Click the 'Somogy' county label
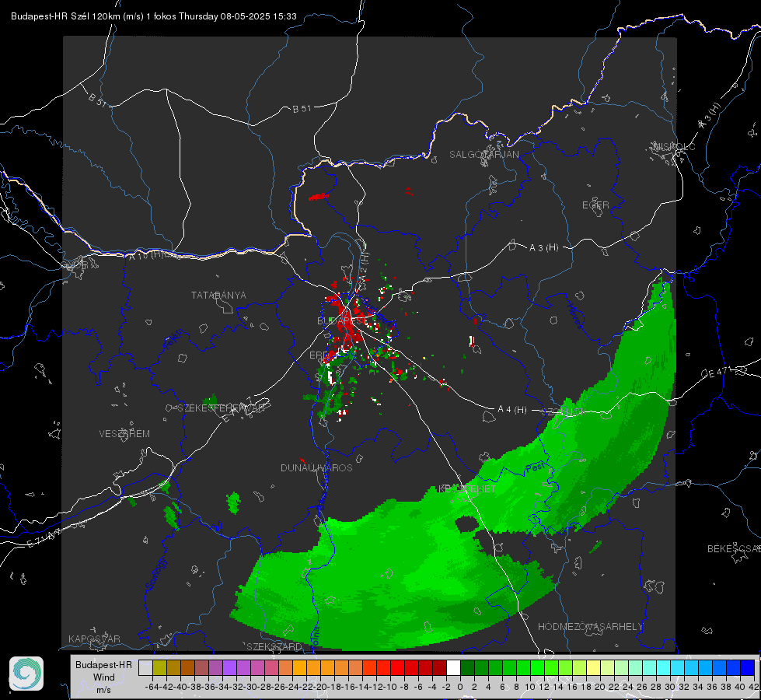The image size is (761, 700). coord(155,574)
